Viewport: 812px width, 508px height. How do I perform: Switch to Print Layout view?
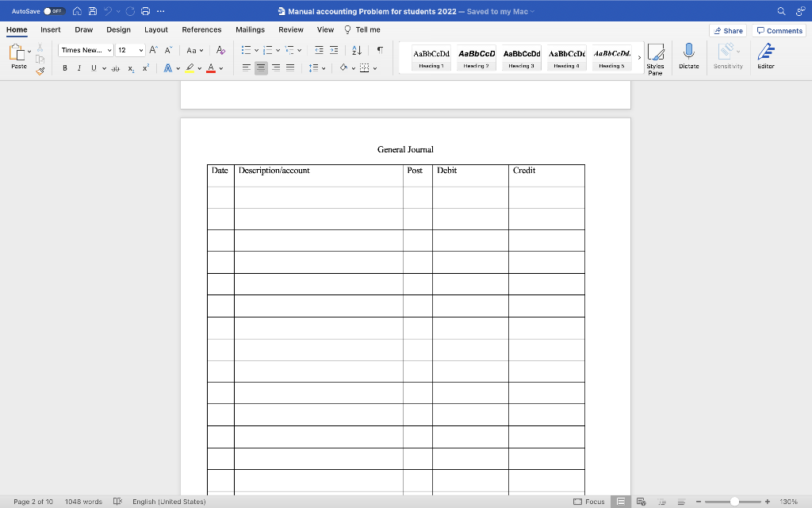[x=620, y=502]
